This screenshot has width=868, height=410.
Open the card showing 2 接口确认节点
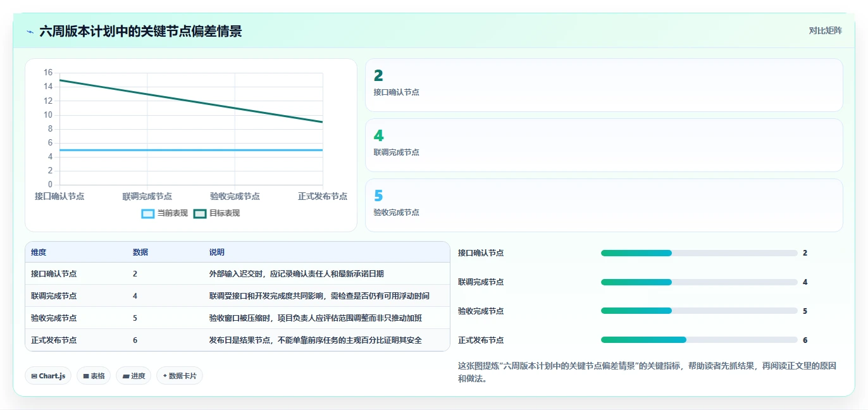(604, 85)
